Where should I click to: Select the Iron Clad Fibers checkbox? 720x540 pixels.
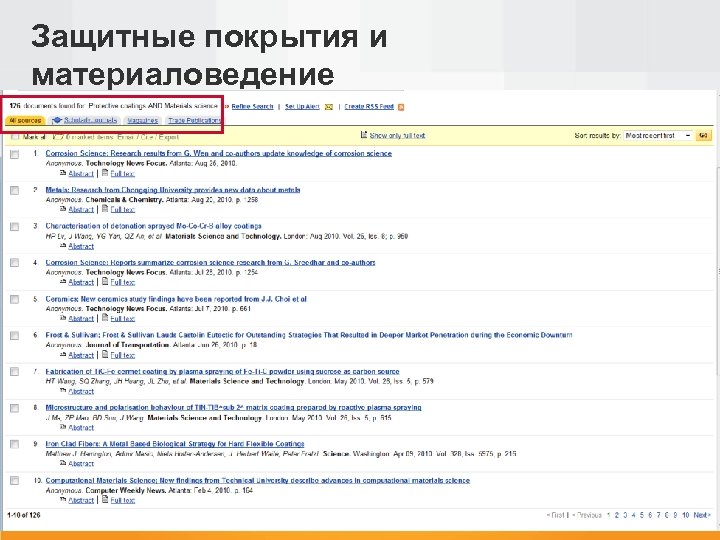[15, 444]
